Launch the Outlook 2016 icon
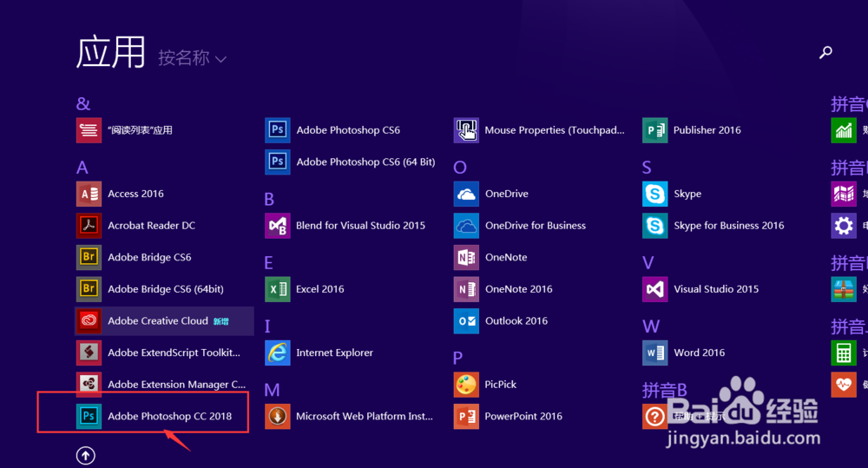Viewport: 868px width, 468px height. coord(466,320)
